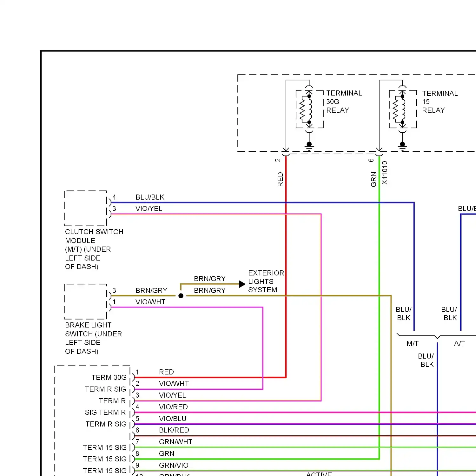
Task: Select the "VIO/YEL" wire label at connector pin 3
Action: click(172, 395)
